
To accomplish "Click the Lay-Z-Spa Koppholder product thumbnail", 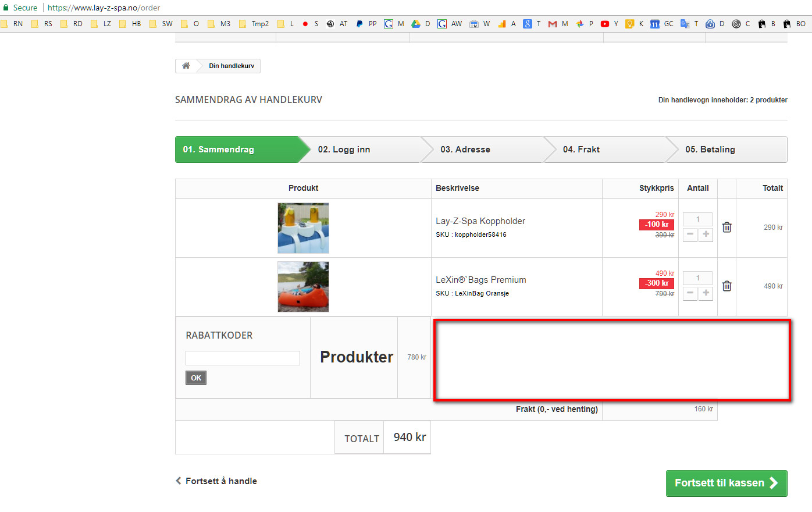I will pyautogui.click(x=303, y=228).
